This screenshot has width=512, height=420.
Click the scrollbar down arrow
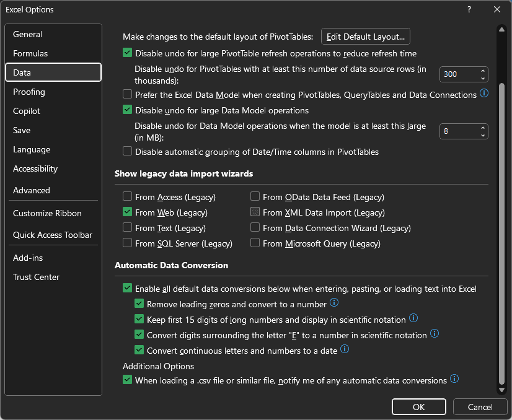click(x=501, y=390)
